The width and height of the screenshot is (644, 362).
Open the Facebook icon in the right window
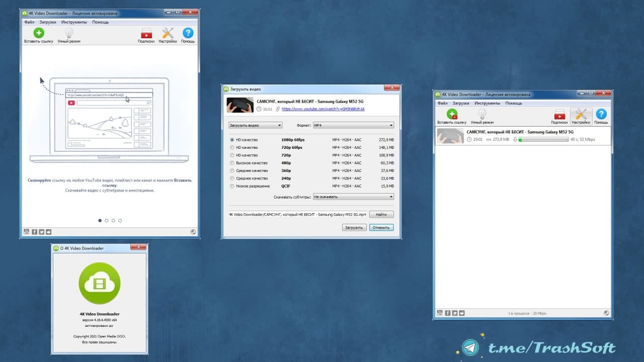click(x=448, y=313)
